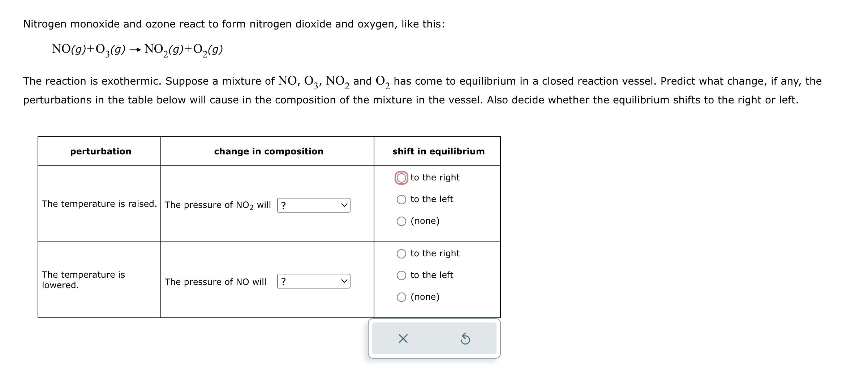Viewport: 868px width, 376px height.
Task: Click the highlighted 'to the right' radio selection
Action: point(401,177)
